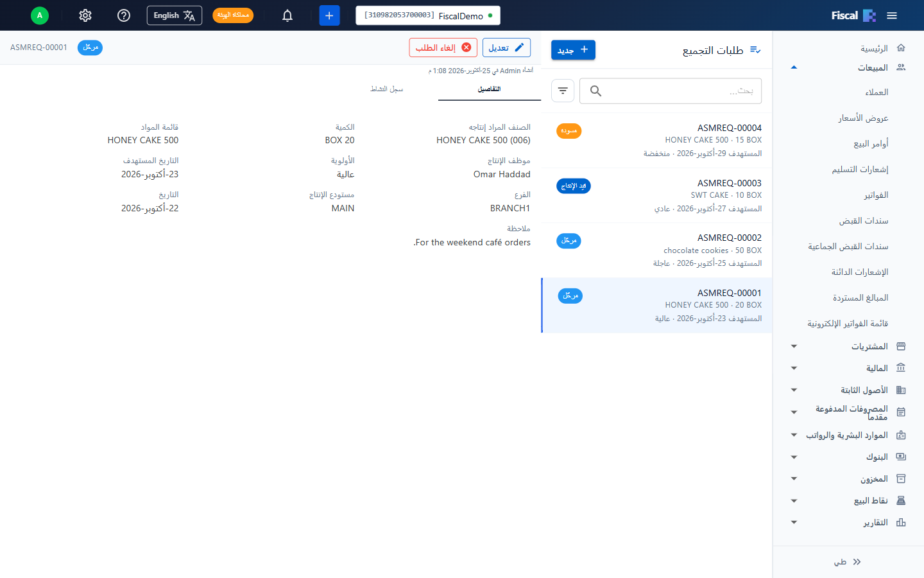The height and width of the screenshot is (578, 924).
Task: Click the blue plus quick-create button
Action: pyautogui.click(x=329, y=15)
